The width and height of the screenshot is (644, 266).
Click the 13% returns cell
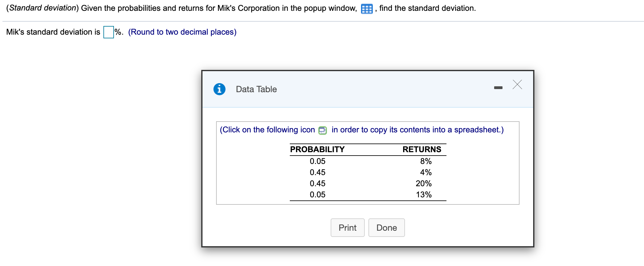click(423, 195)
